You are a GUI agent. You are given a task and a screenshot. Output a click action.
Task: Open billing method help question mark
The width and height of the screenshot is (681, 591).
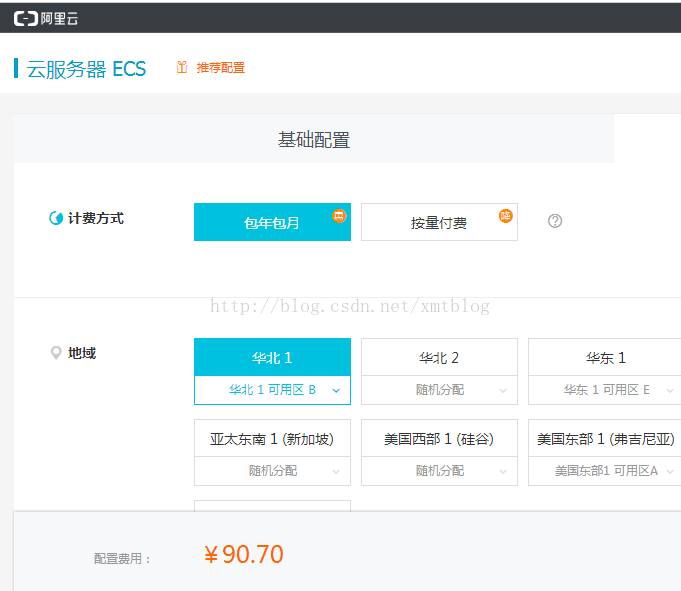click(x=555, y=221)
